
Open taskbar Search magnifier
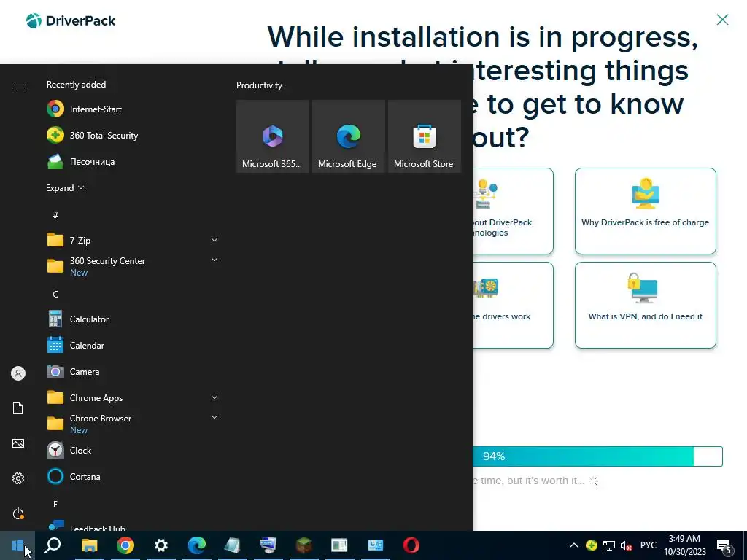coord(53,545)
